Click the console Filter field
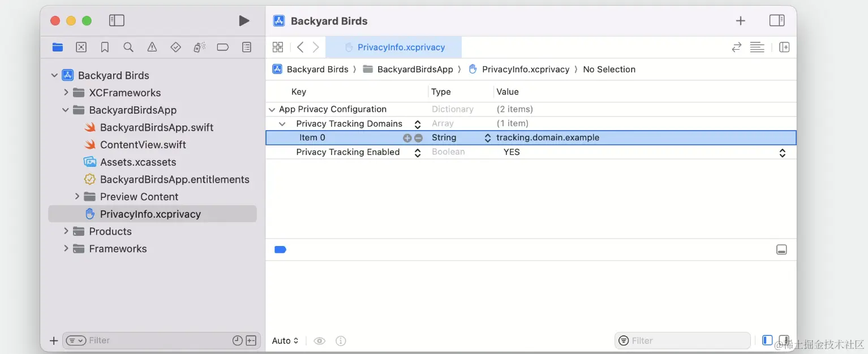 682,340
